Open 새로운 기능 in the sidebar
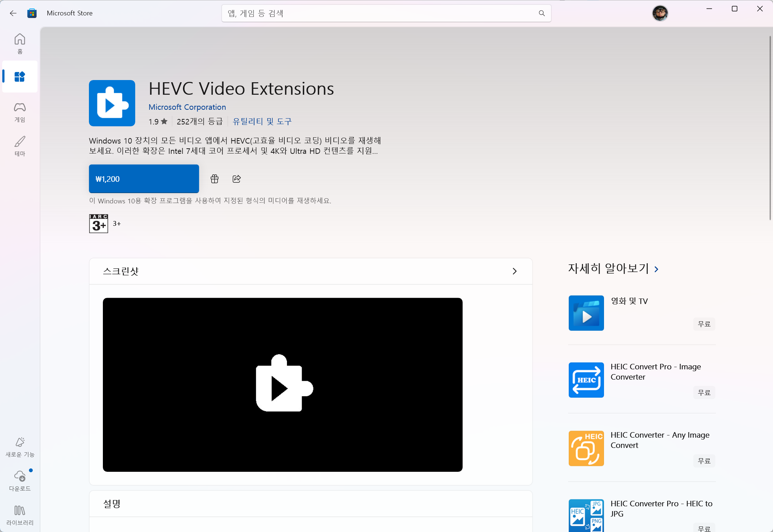This screenshot has width=773, height=532. 20,447
